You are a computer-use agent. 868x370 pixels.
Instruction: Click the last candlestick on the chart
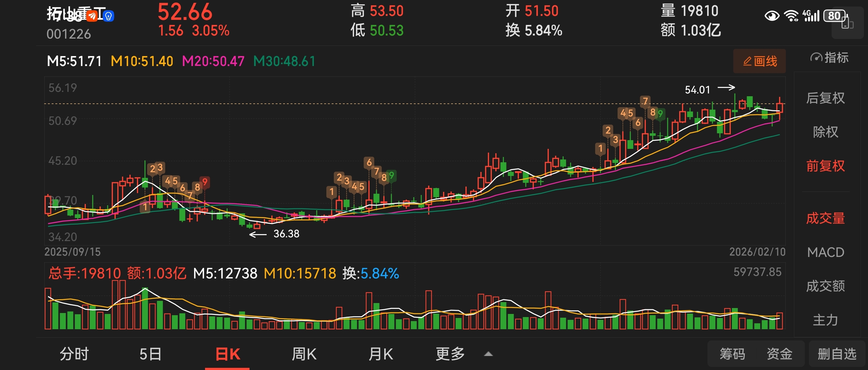pos(779,108)
